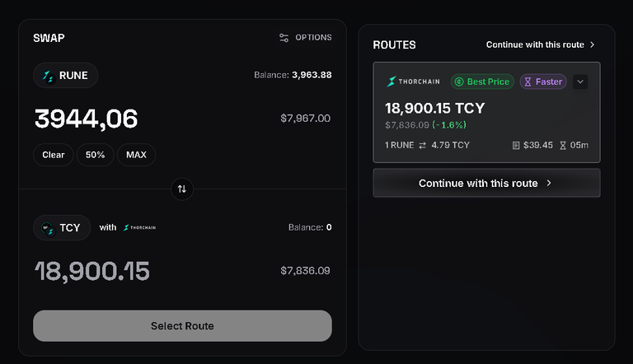633x364 pixels.
Task: Use MAX balance for swap
Action: pos(137,155)
